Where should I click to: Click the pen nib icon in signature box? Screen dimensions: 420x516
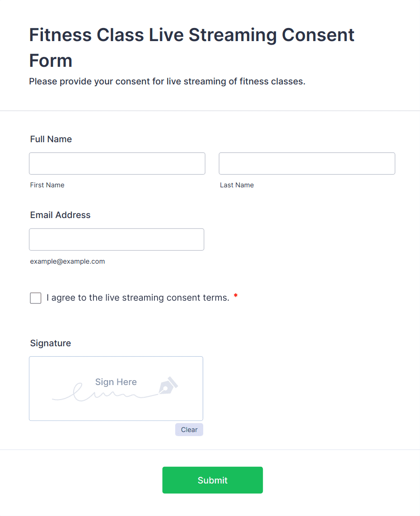(x=168, y=386)
